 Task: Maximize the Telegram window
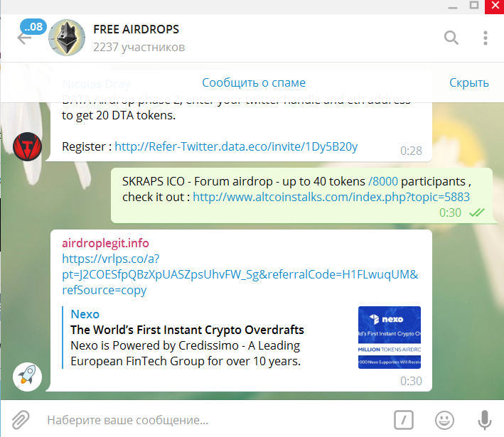[x=473, y=6]
